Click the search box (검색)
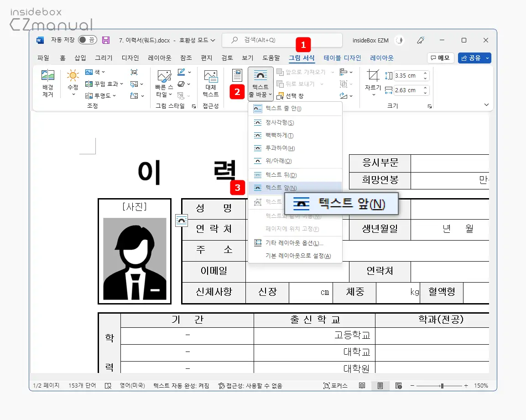The image size is (526, 420). pyautogui.click(x=282, y=40)
